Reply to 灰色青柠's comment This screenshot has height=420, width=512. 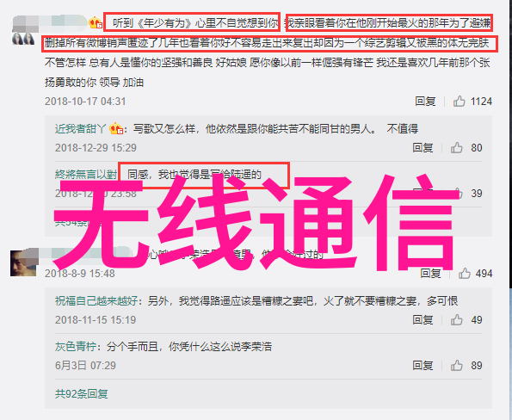click(423, 365)
